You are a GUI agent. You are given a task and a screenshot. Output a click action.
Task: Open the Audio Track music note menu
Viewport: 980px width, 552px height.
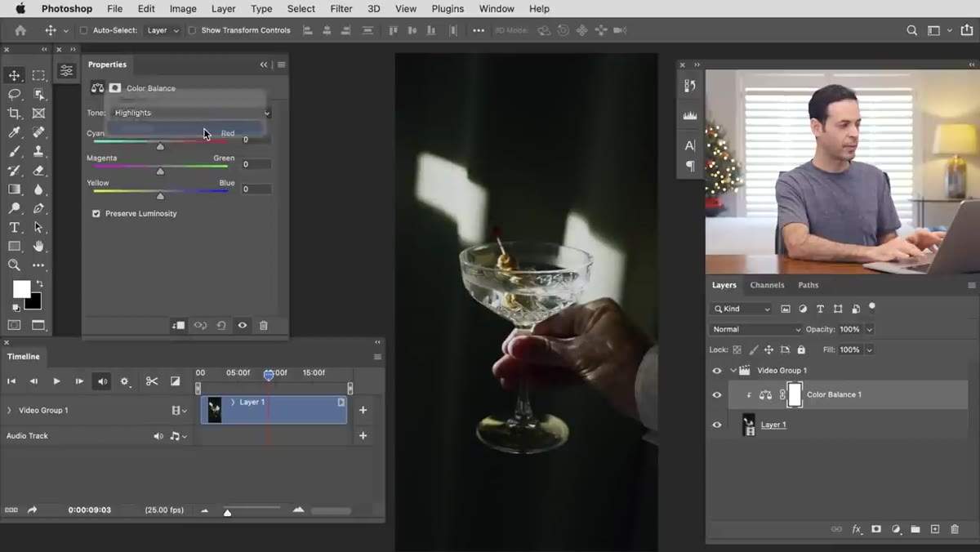pos(178,436)
